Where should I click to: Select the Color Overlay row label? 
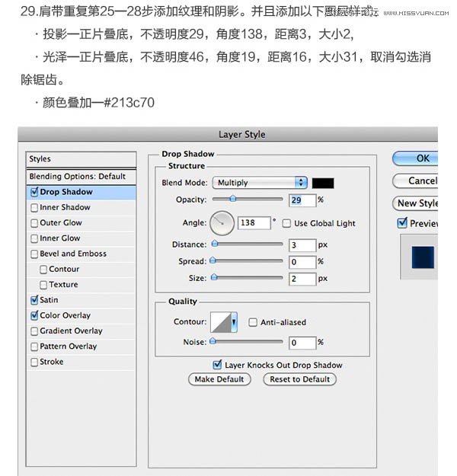coord(65,315)
